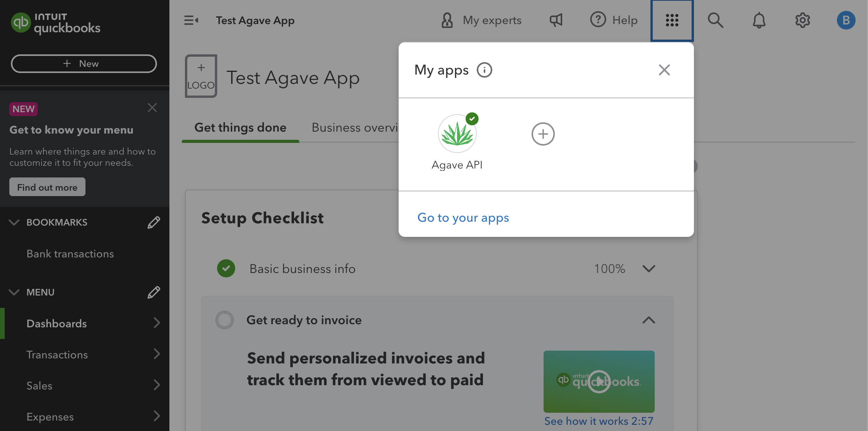This screenshot has height=431, width=868.
Task: Open the search magnifier icon
Action: (x=715, y=20)
